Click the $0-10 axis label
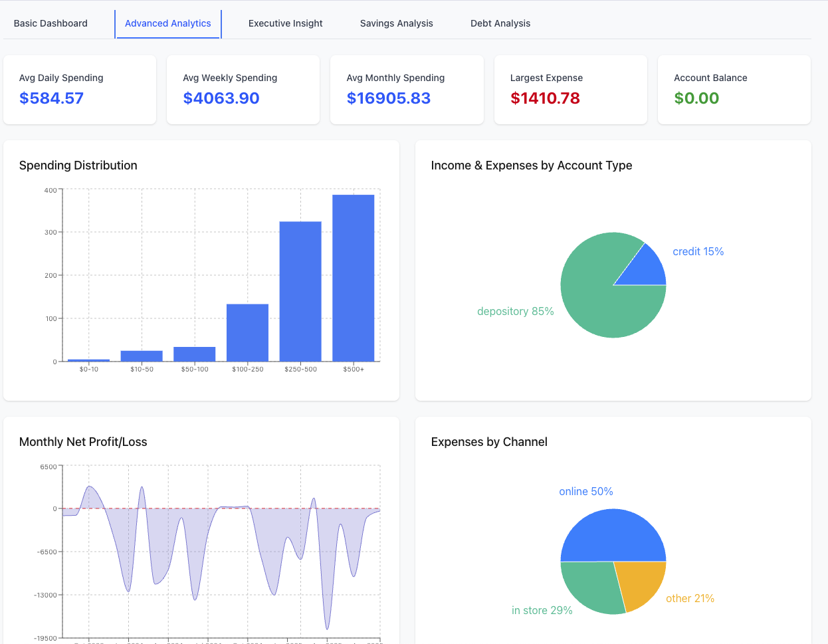This screenshot has height=644, width=828. (88, 369)
